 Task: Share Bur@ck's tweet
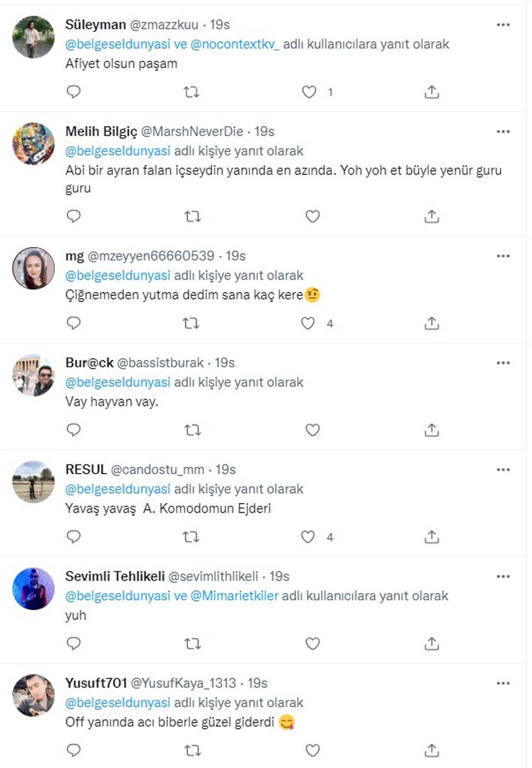tap(432, 429)
